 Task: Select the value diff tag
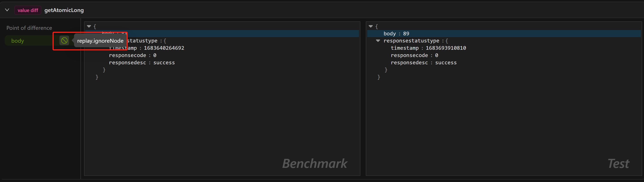(28, 10)
